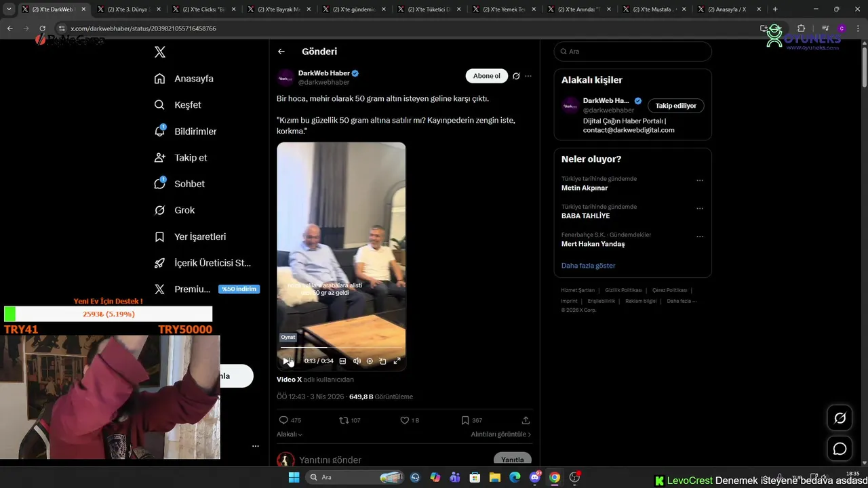Open File Explorer from taskbar

coord(495,477)
